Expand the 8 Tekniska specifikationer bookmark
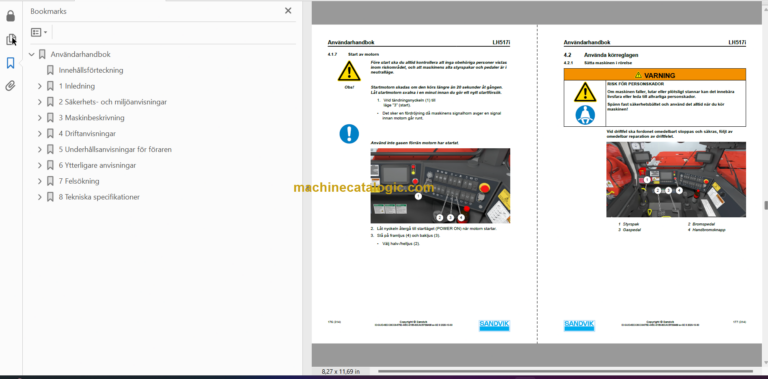 pyautogui.click(x=40, y=197)
